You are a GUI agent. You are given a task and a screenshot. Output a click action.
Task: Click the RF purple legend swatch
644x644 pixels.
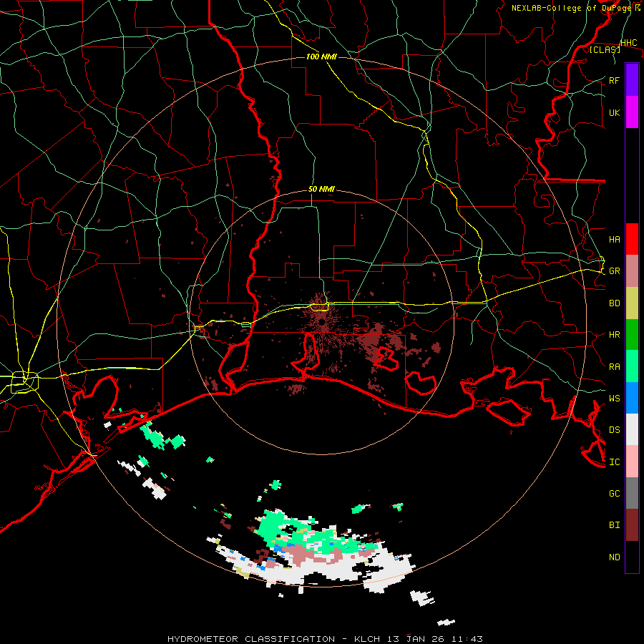(x=632, y=80)
